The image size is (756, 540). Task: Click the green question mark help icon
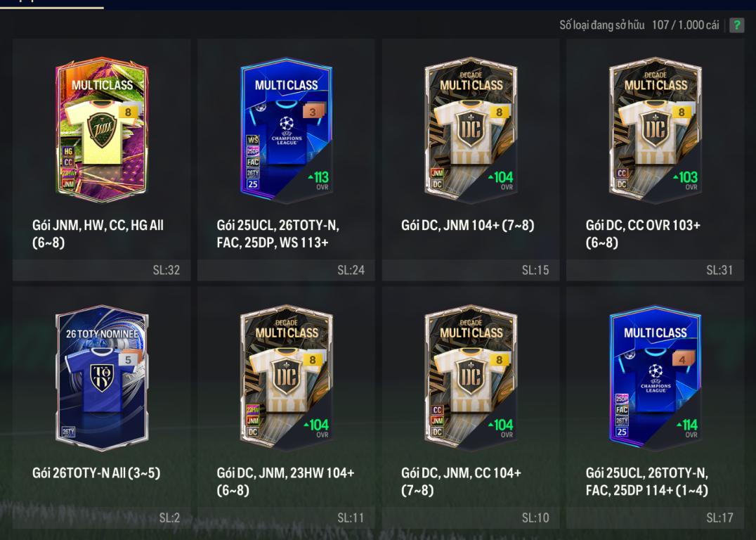pyautogui.click(x=736, y=25)
